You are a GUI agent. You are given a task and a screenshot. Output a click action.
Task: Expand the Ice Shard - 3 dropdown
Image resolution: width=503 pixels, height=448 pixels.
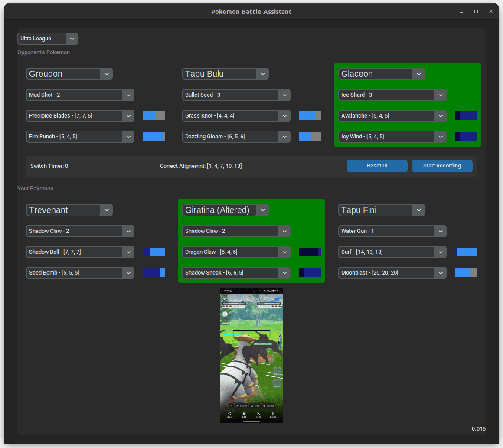pos(392,95)
